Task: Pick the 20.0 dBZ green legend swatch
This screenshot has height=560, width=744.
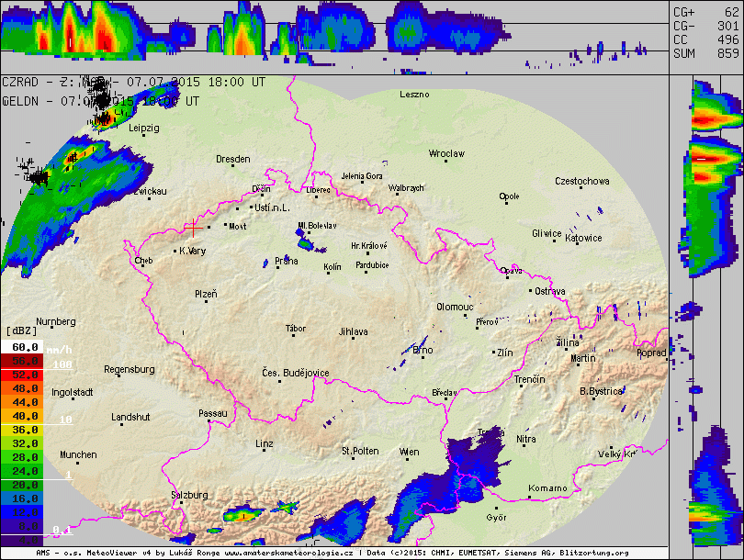Action: 22,484
